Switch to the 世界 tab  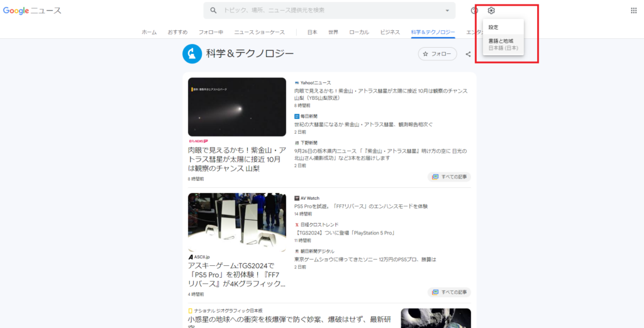click(333, 32)
